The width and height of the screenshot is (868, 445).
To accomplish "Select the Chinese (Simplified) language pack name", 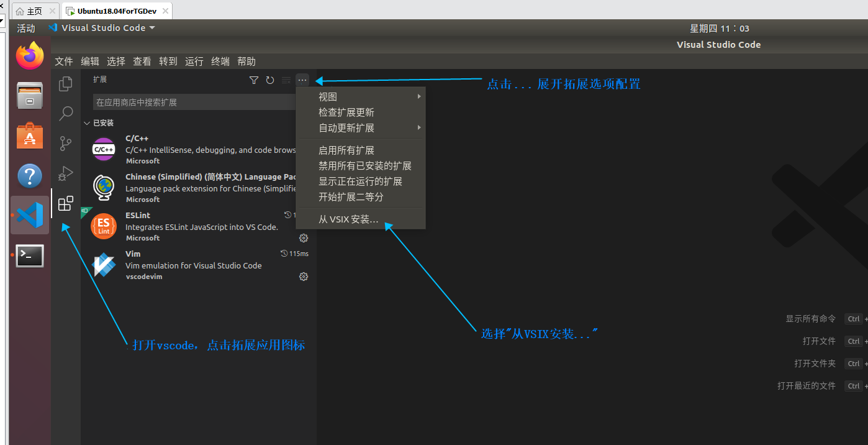I will click(211, 177).
